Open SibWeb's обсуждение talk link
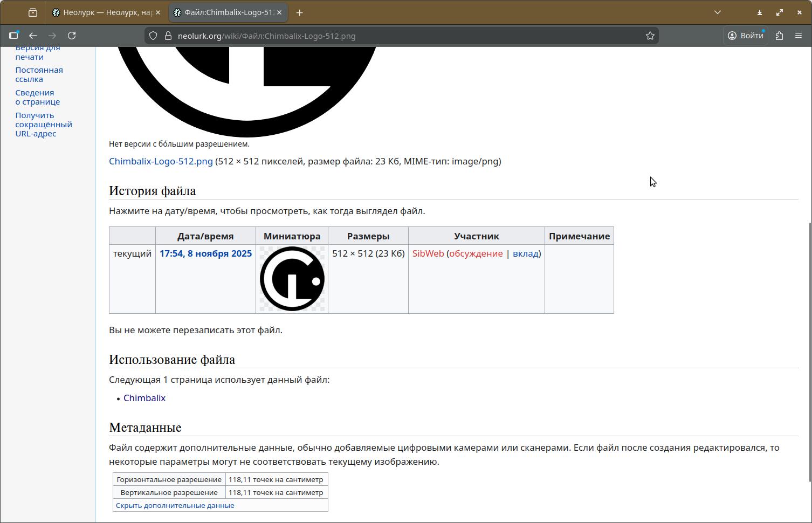Screen dimensions: 812x523 pyautogui.click(x=476, y=253)
